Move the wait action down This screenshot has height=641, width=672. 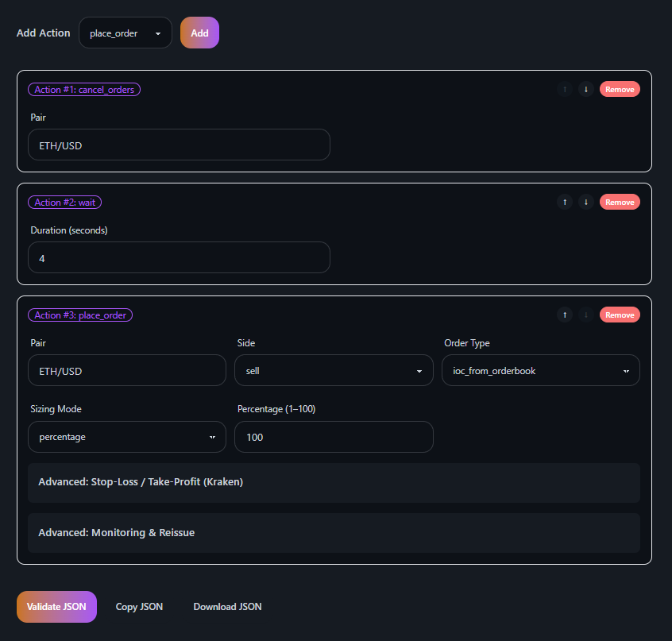click(586, 202)
